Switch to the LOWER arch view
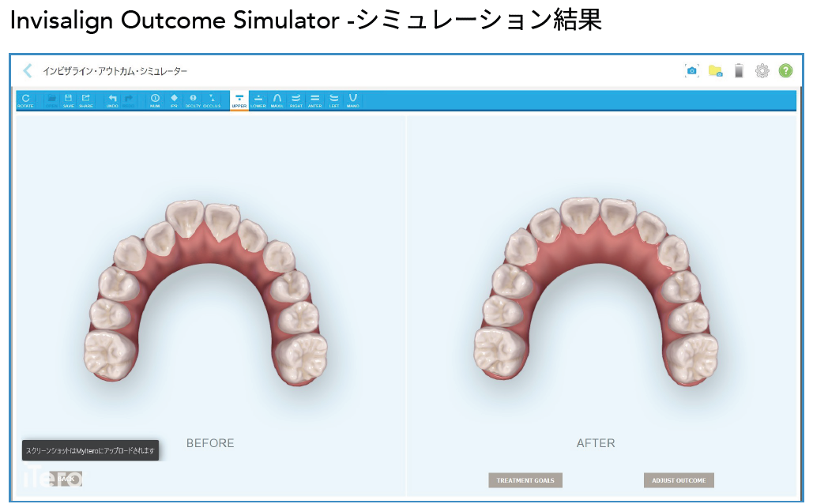 click(258, 100)
